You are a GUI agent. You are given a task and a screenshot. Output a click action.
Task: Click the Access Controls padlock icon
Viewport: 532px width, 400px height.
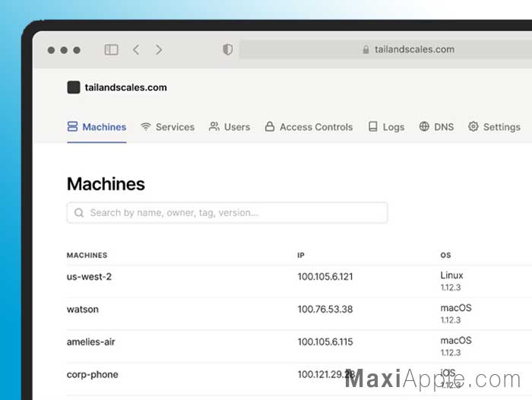coord(270,126)
